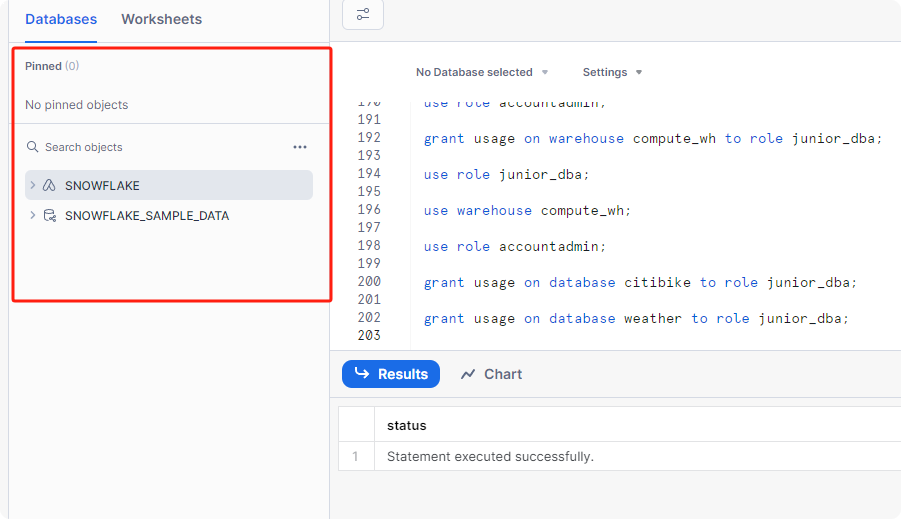Show the Results view
The height and width of the screenshot is (519, 901).
pos(391,374)
